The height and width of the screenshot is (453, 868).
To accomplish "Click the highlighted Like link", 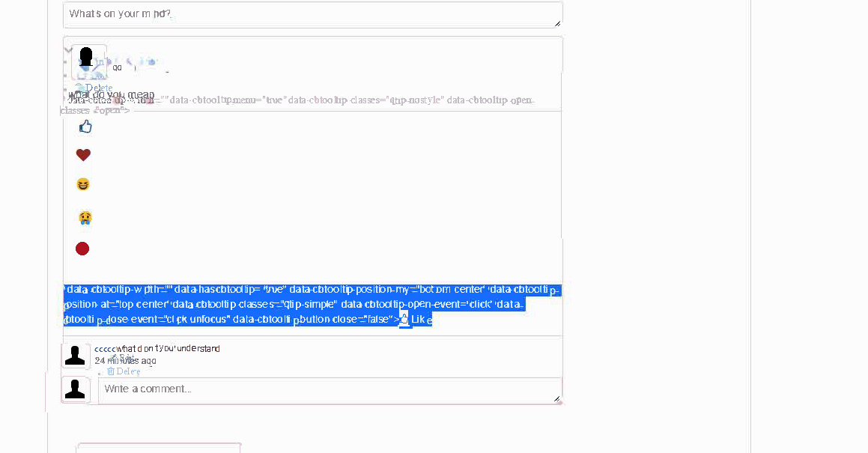I will click(x=421, y=320).
